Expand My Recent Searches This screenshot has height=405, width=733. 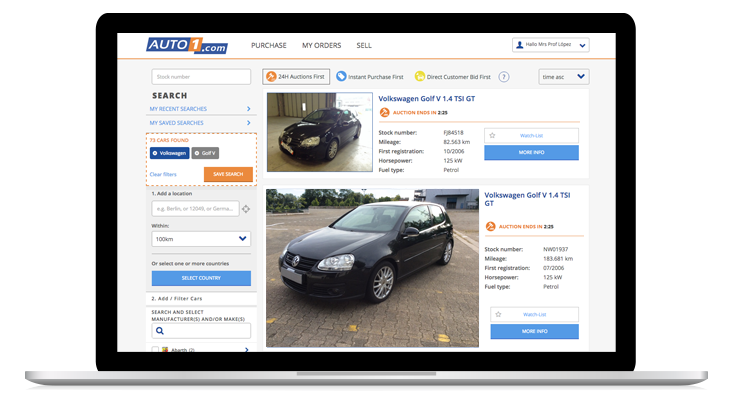coord(201,108)
